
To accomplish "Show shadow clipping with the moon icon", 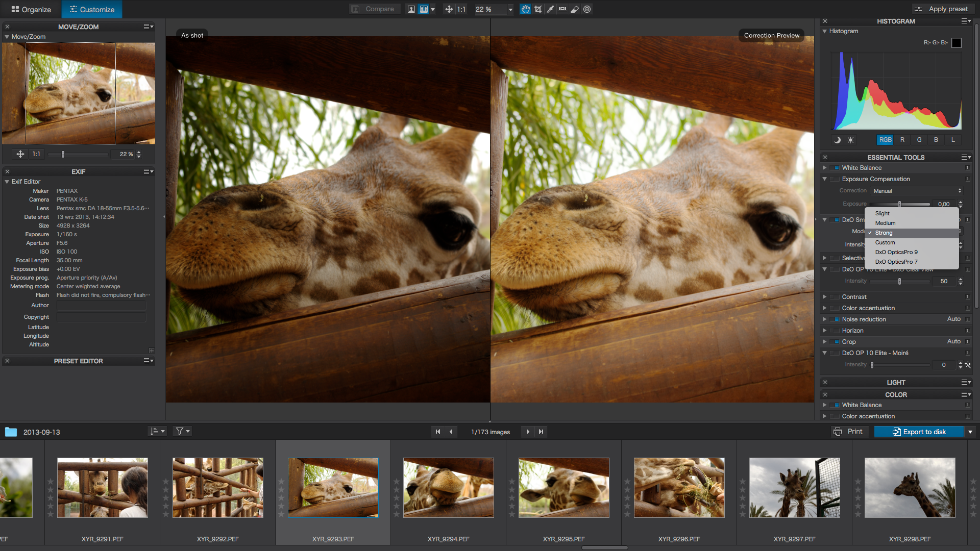I will pos(837,140).
